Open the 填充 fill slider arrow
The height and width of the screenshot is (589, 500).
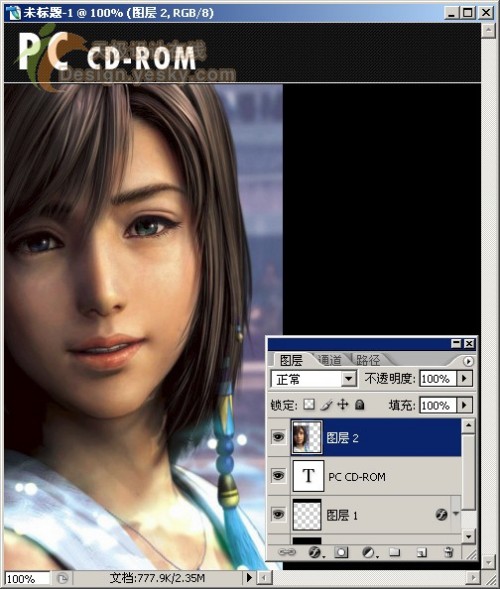point(464,405)
